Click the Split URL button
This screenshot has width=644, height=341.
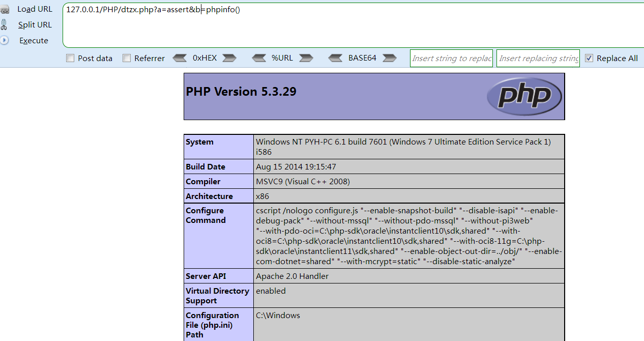(35, 25)
